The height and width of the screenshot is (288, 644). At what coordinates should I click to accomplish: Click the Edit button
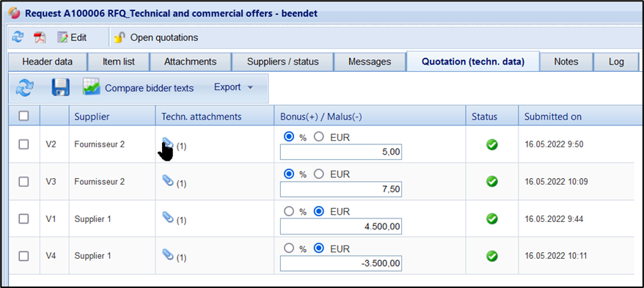tap(72, 38)
